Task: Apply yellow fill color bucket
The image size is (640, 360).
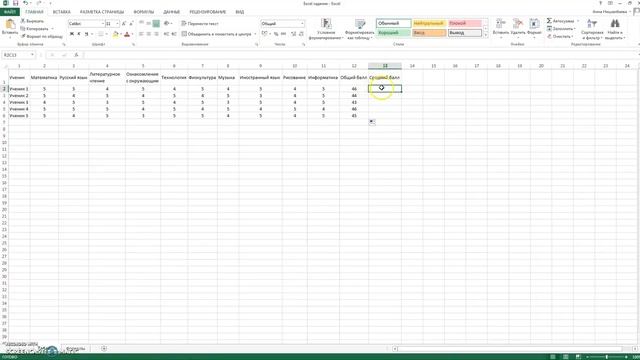Action: [x=116, y=34]
